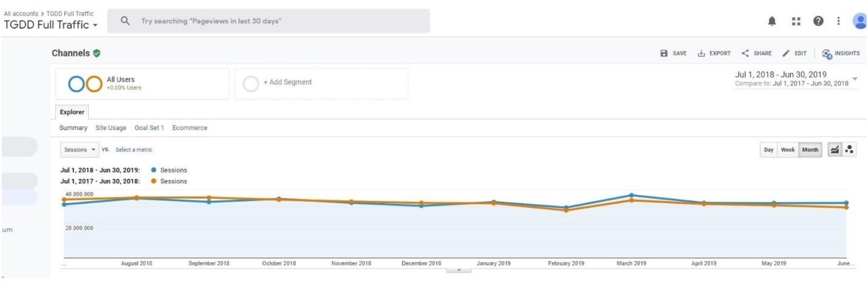Screen dimensions: 868x290
Task: Click Select a metric link
Action: (134, 150)
